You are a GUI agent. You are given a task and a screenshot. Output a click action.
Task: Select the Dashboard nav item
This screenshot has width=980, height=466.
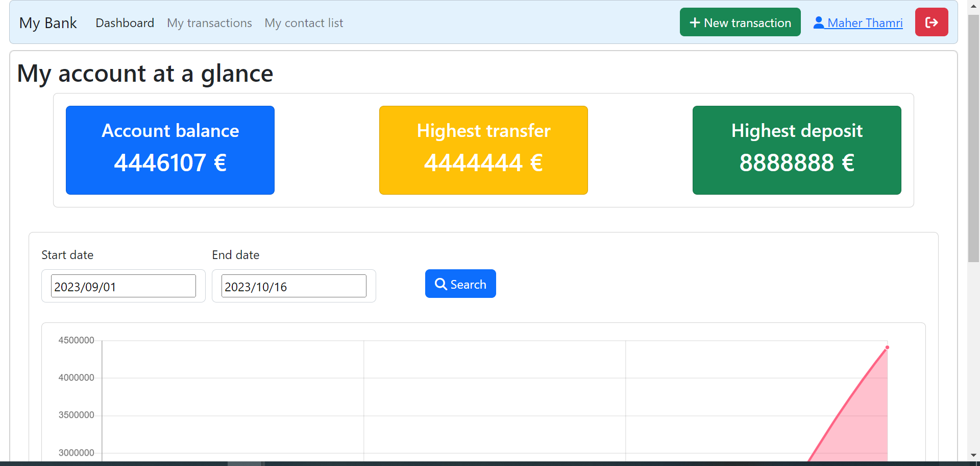pos(125,23)
